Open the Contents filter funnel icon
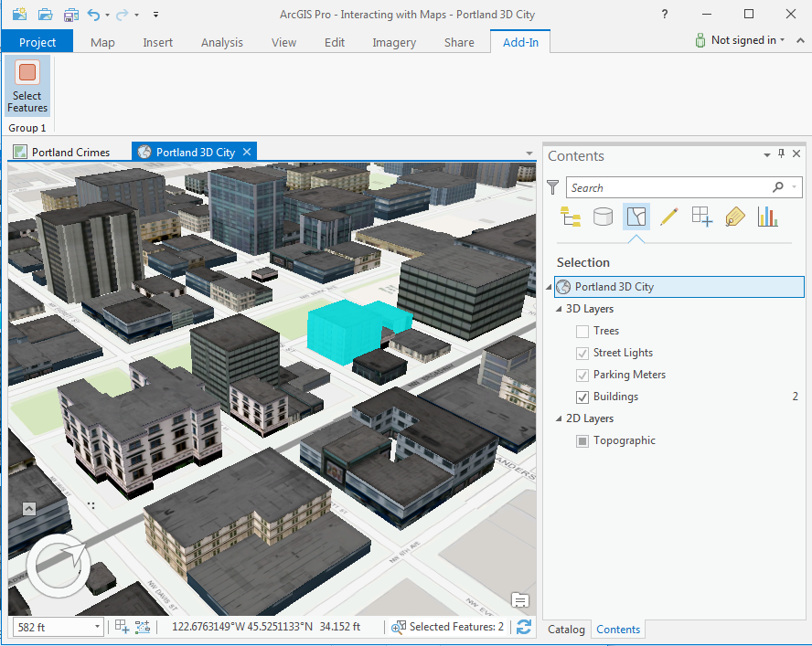The width and height of the screenshot is (812, 646). click(552, 186)
